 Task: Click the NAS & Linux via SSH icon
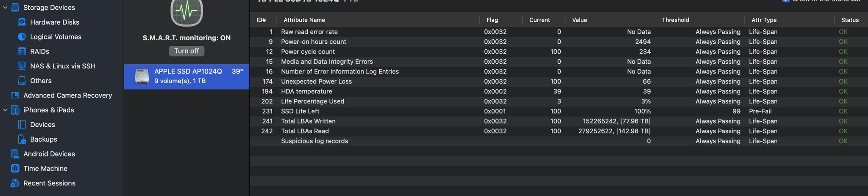coord(22,66)
